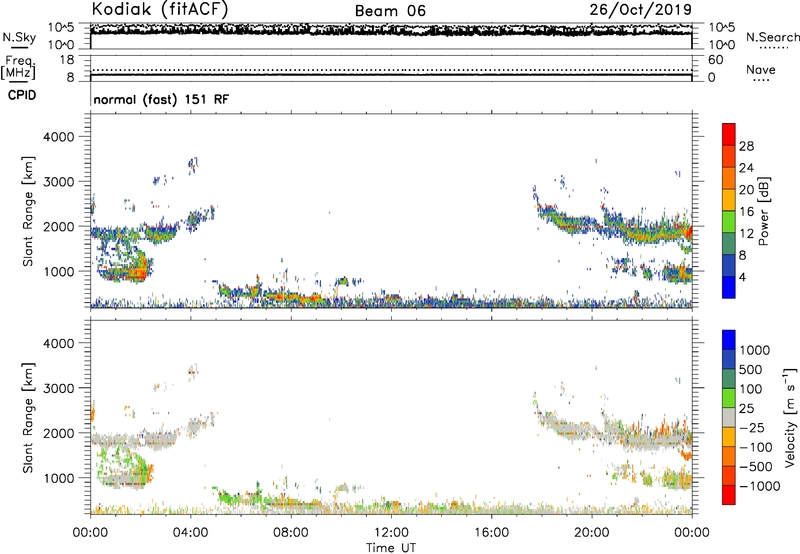The width and height of the screenshot is (800, 554).
Task: Click the "20:00" time tick label
Action: [591, 533]
